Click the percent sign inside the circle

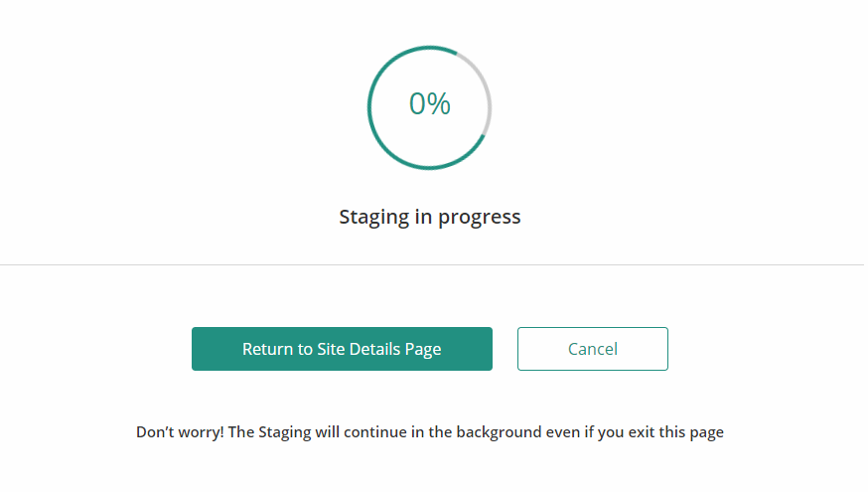(439, 103)
